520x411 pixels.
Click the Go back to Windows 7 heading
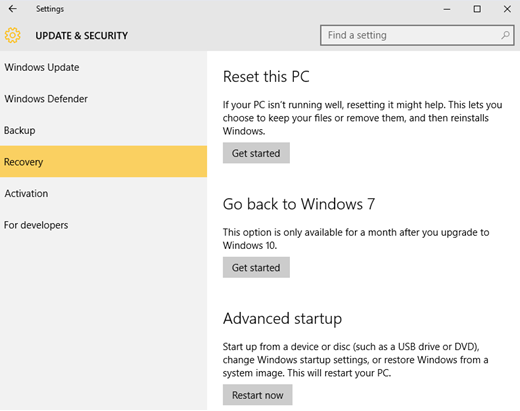click(x=299, y=204)
